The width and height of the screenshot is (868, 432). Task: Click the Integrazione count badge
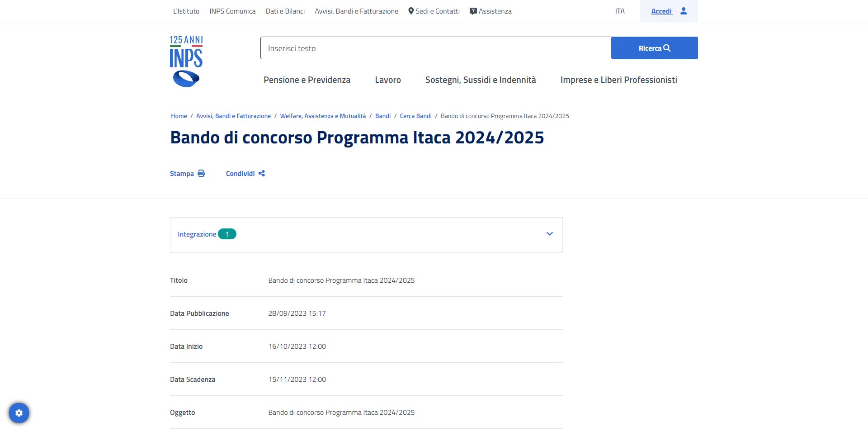tap(227, 234)
